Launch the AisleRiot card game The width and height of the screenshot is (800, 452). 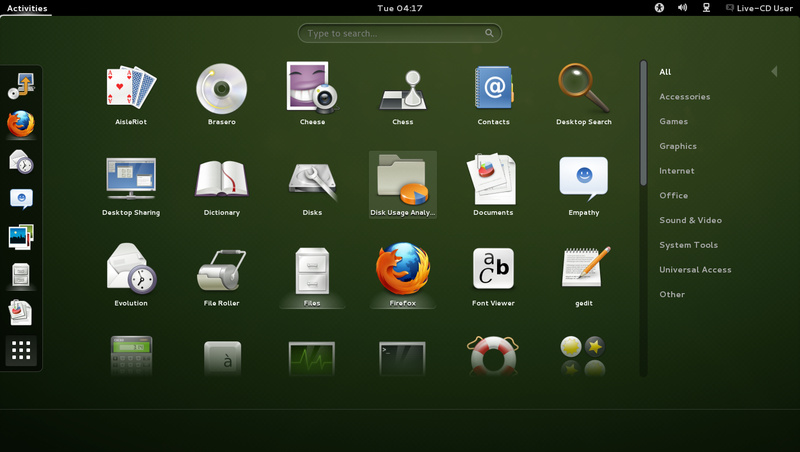(x=131, y=95)
